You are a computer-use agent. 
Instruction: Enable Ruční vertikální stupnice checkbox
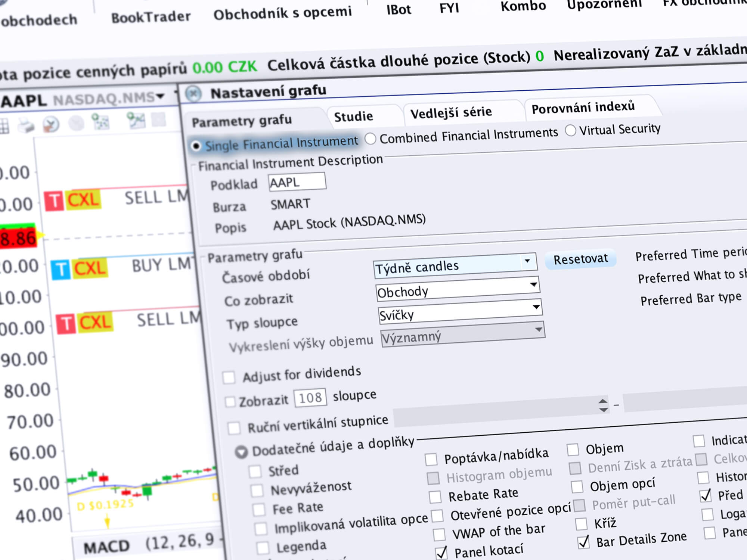(x=234, y=428)
